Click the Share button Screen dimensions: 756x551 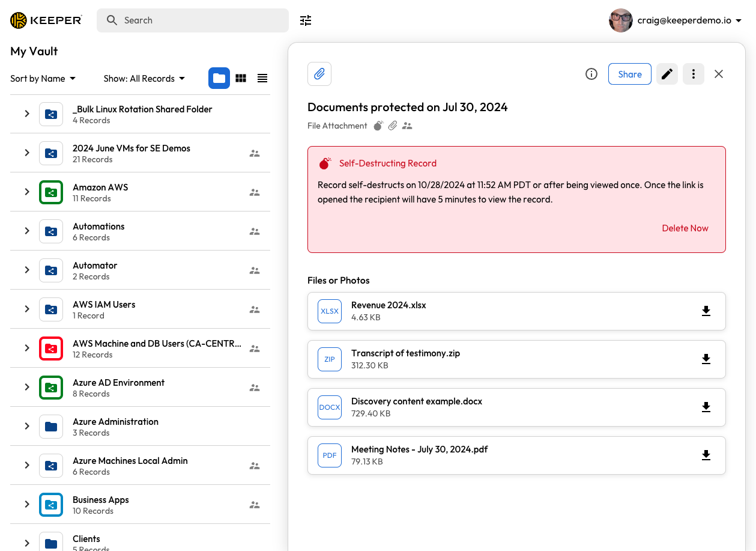pos(630,74)
